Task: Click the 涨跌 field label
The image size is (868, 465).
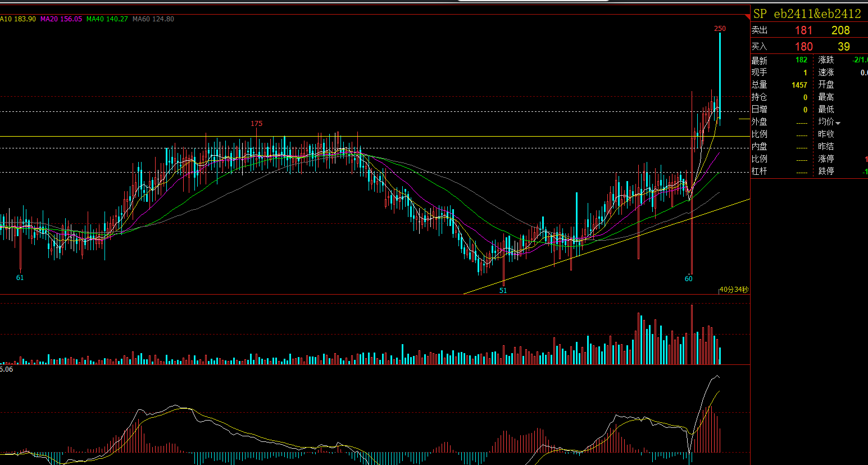Action: pyautogui.click(x=826, y=60)
